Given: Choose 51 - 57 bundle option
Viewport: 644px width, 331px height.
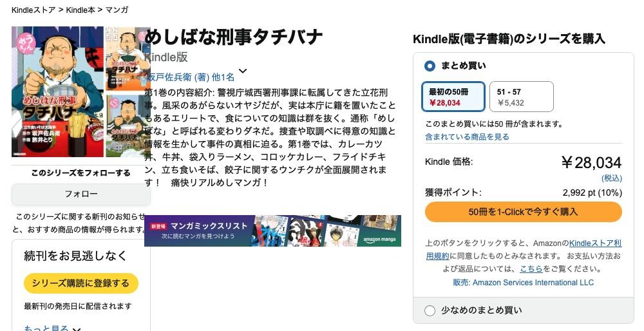Looking at the screenshot, I should pyautogui.click(x=521, y=97).
